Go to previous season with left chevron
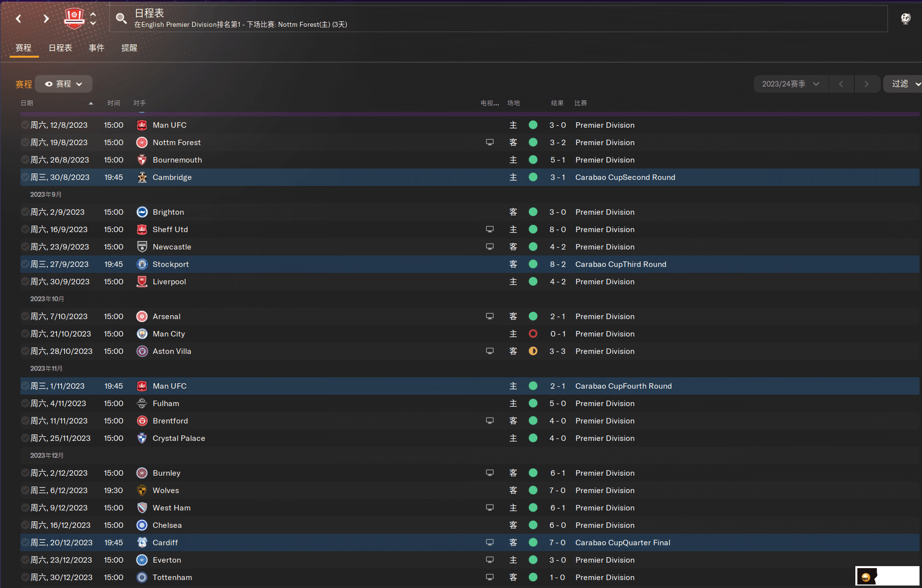Screen dimensions: 922x588 841,84
